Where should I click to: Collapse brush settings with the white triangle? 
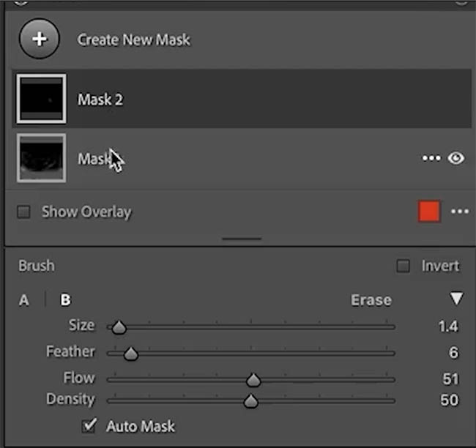click(456, 299)
